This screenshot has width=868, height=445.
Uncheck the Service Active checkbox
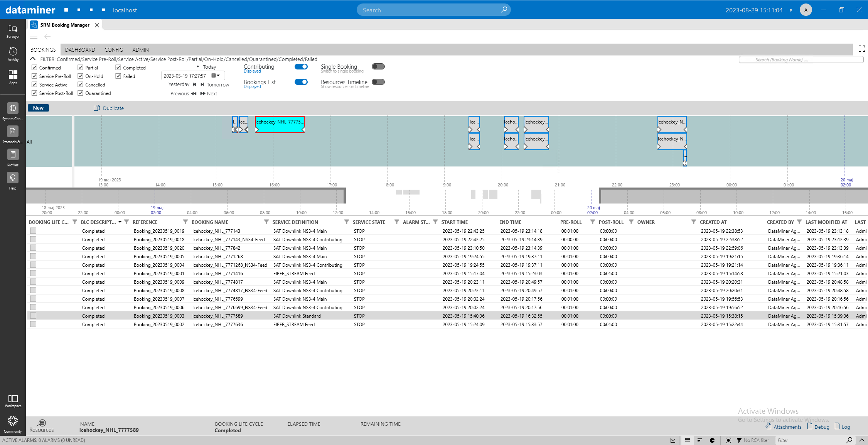coord(34,85)
